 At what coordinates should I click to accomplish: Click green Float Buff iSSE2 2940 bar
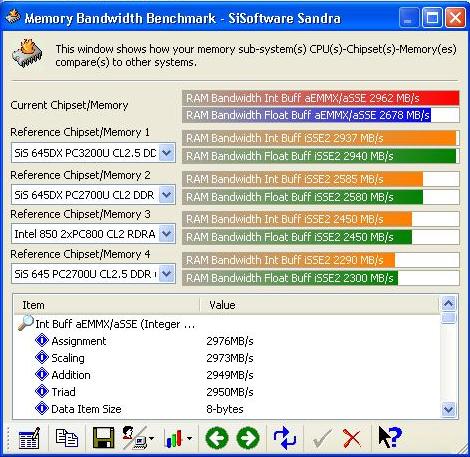click(319, 156)
